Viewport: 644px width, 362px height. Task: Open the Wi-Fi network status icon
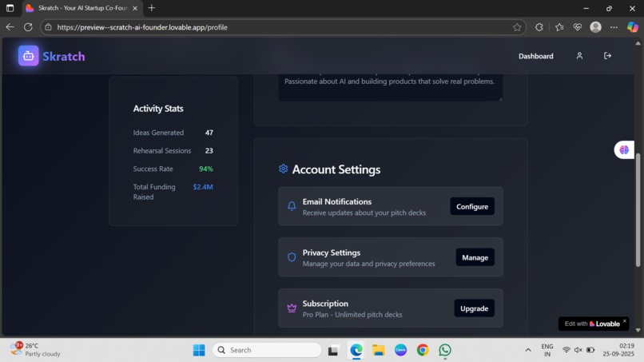coord(566,350)
